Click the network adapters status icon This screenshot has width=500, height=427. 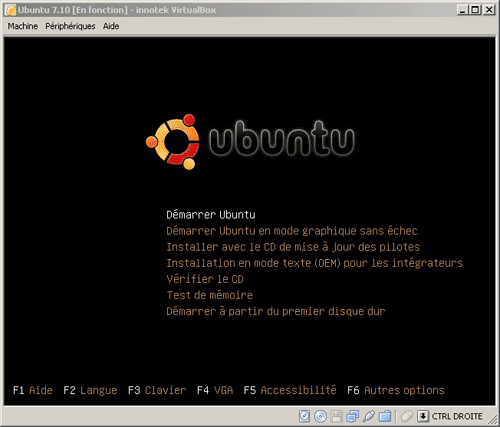352,416
